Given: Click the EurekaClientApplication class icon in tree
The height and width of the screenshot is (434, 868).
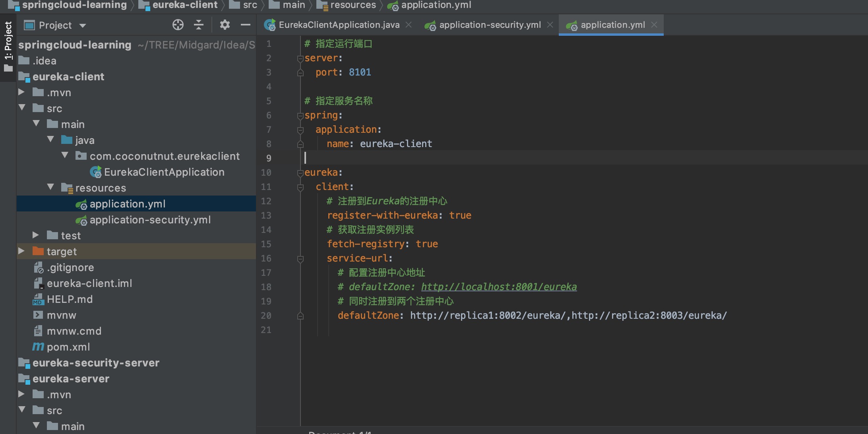Looking at the screenshot, I should (x=95, y=172).
